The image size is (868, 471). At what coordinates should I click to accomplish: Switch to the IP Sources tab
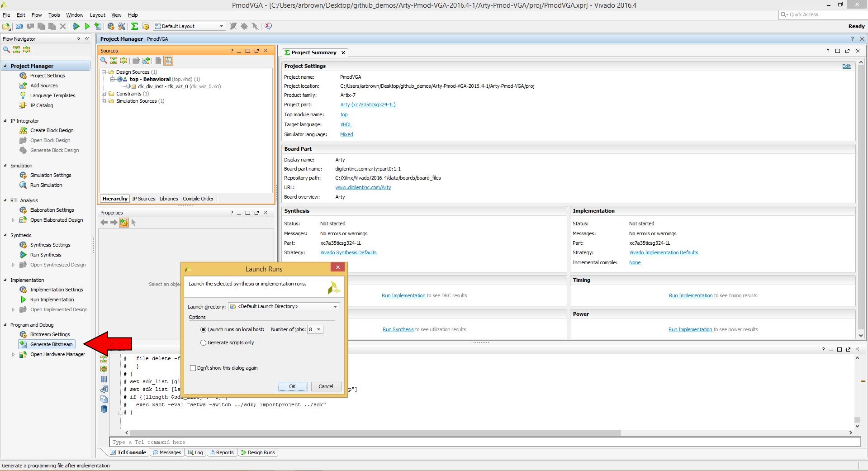pyautogui.click(x=143, y=199)
